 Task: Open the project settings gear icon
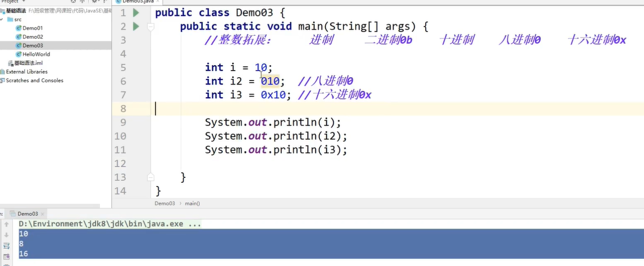94,2
